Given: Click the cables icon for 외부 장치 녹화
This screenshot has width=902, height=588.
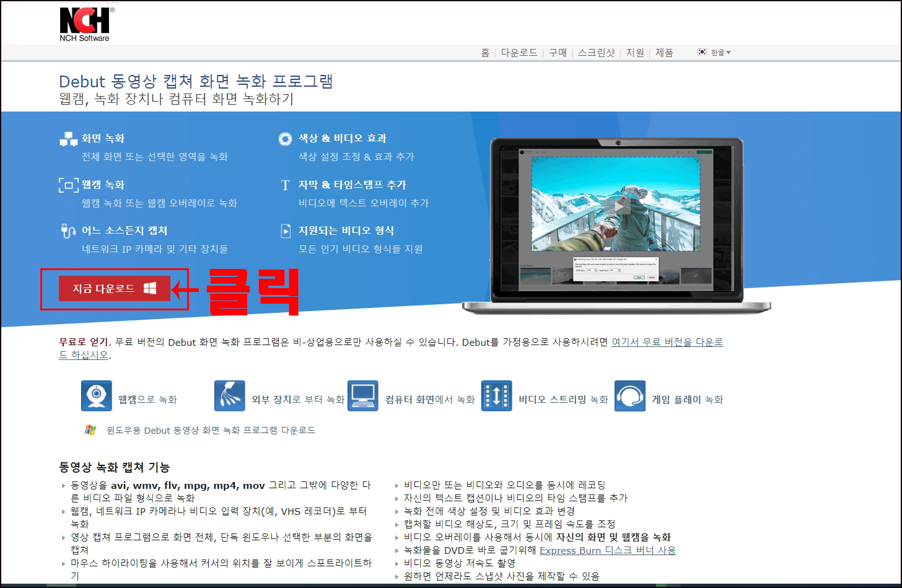Looking at the screenshot, I should point(230,396).
